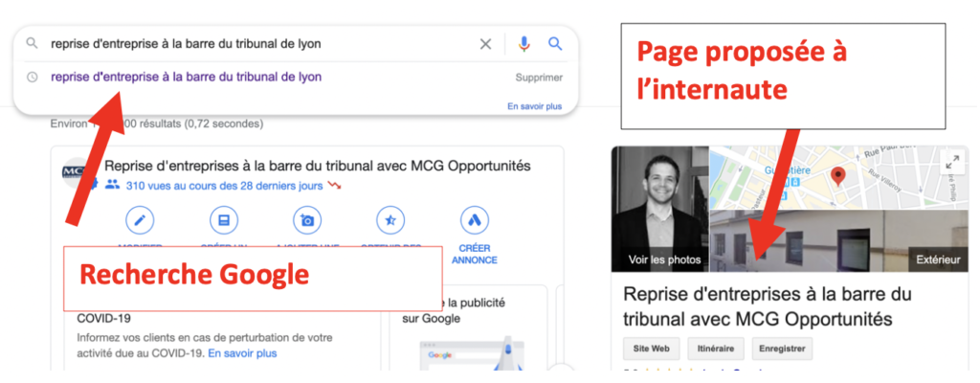Image resolution: width=980 pixels, height=383 pixels.
Task: Click the Itinéraire button
Action: tap(716, 349)
